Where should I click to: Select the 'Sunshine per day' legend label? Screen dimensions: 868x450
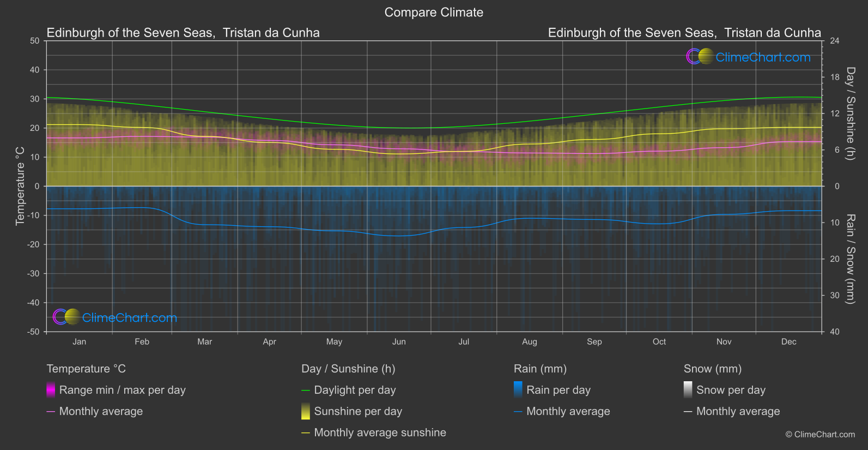click(358, 411)
